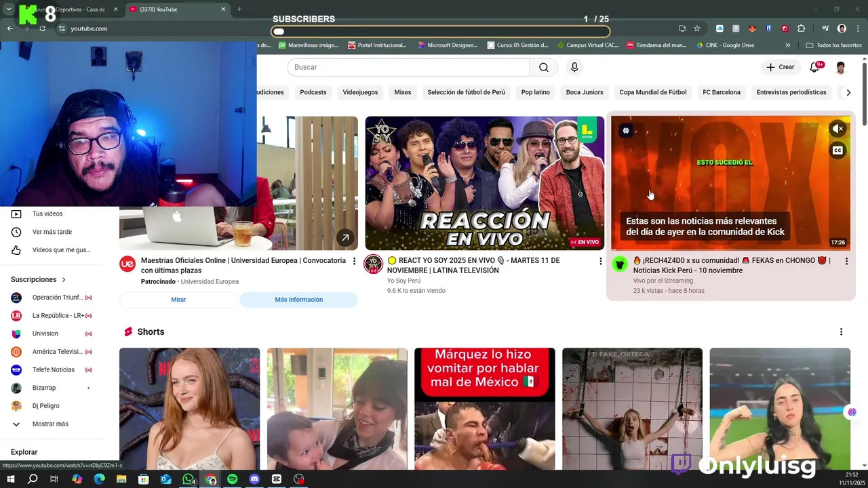
Task: Select Selección de fútbol de Perú chip
Action: click(x=466, y=92)
